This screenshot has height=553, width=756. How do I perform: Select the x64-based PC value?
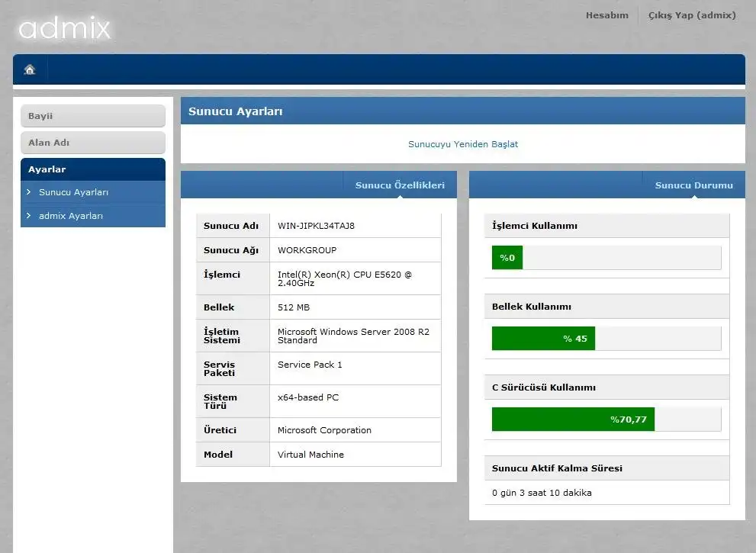(308, 397)
